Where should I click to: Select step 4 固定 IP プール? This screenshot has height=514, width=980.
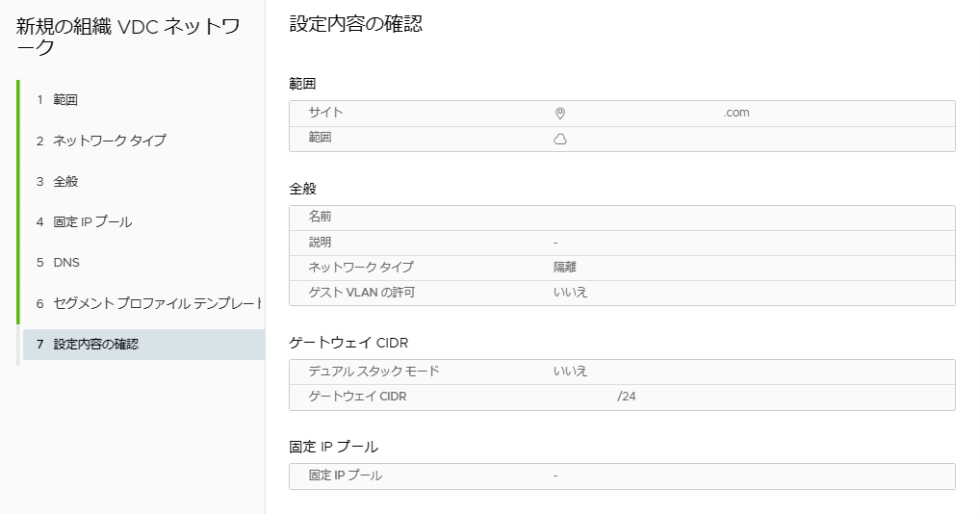(x=92, y=221)
